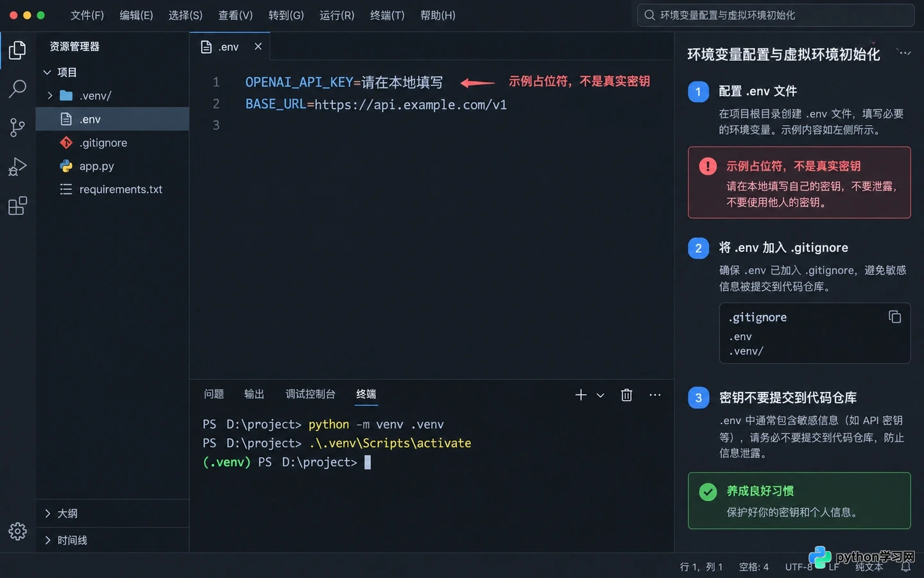Screen dimensions: 924x578
Task: Click 空格: 4 indentation setting
Action: click(x=754, y=567)
